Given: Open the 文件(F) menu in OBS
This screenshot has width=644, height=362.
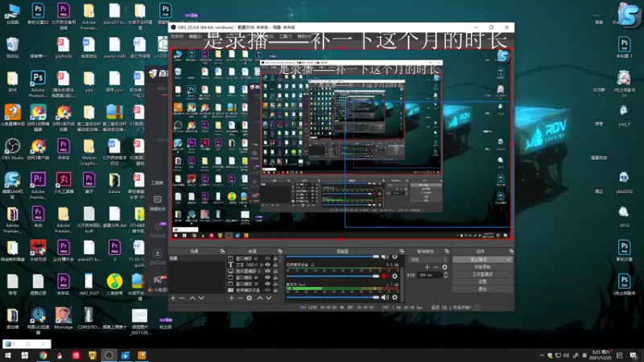Looking at the screenshot, I should tap(177, 36).
